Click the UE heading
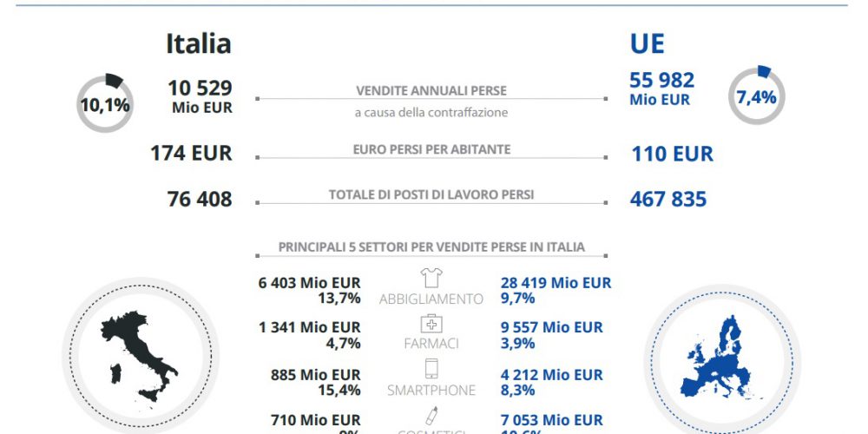Screen dimensions: 868x434 coord(648,43)
